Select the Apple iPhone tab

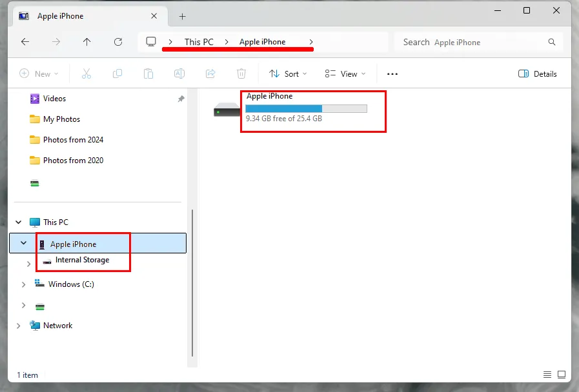[90, 16]
